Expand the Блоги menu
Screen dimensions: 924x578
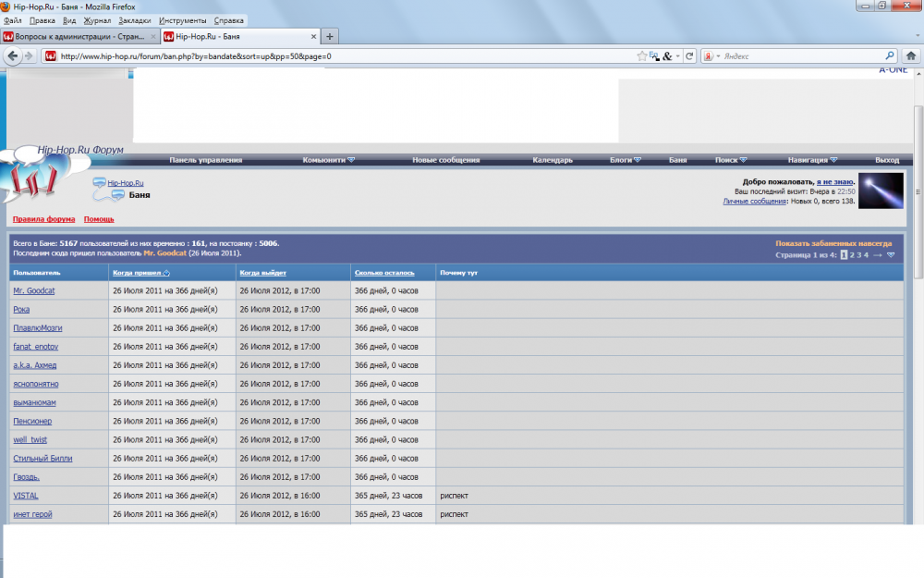click(626, 160)
